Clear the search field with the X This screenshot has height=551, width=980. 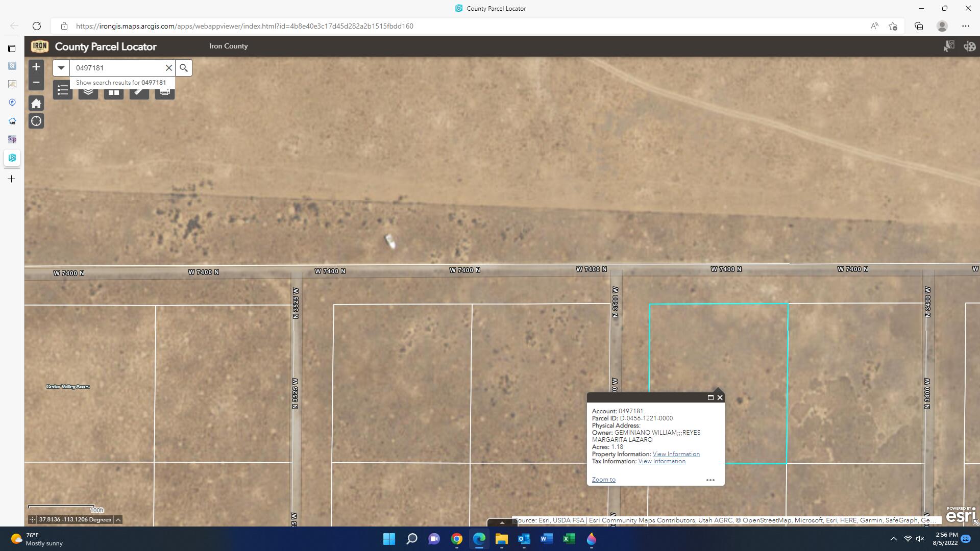169,67
